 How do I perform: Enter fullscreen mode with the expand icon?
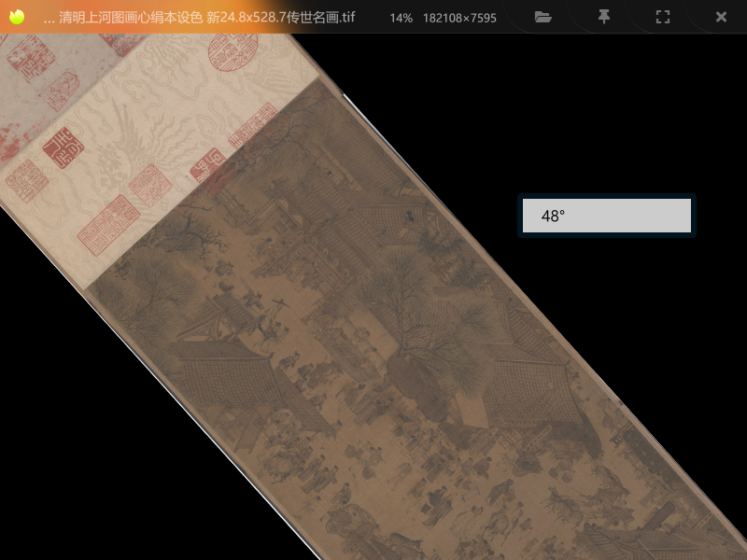point(663,17)
